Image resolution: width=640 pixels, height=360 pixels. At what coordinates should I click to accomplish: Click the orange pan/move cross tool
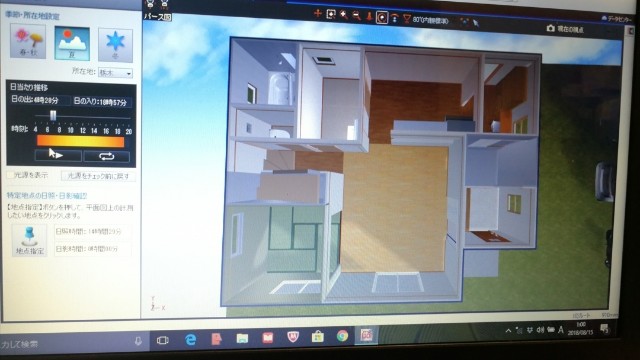(x=318, y=13)
